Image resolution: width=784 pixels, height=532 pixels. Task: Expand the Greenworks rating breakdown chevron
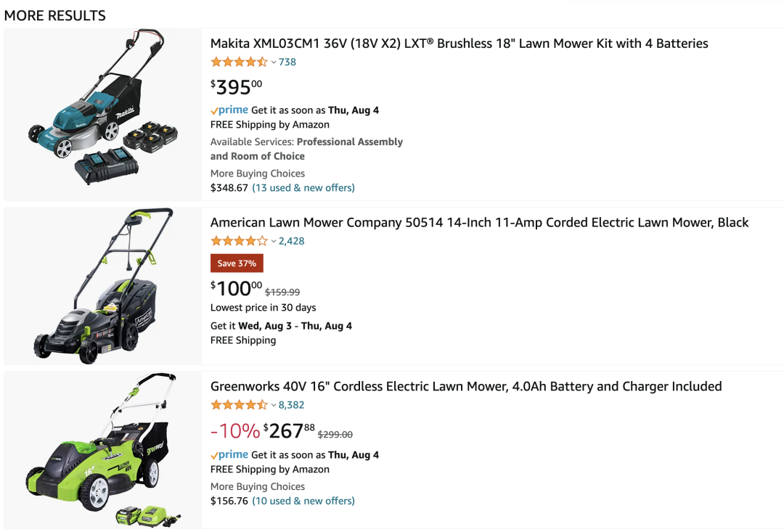[x=274, y=405]
